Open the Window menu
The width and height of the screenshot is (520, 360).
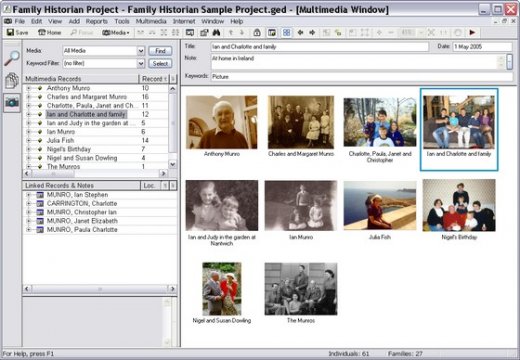pos(213,21)
